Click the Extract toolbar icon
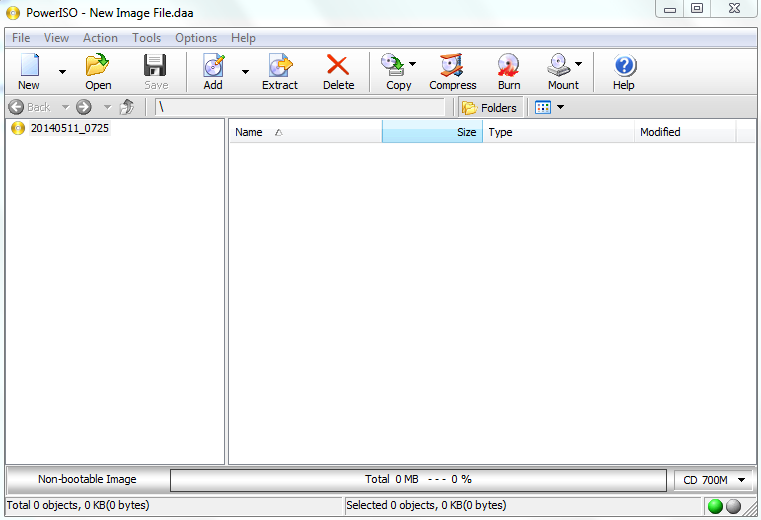Image resolution: width=761 pixels, height=520 pixels. [281, 65]
